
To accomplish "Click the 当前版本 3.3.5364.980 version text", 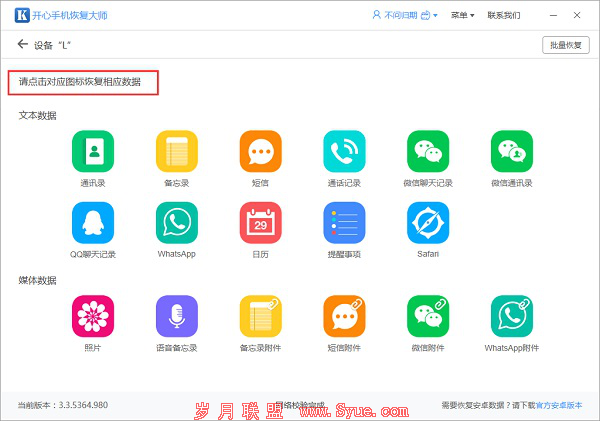I will click(x=63, y=405).
